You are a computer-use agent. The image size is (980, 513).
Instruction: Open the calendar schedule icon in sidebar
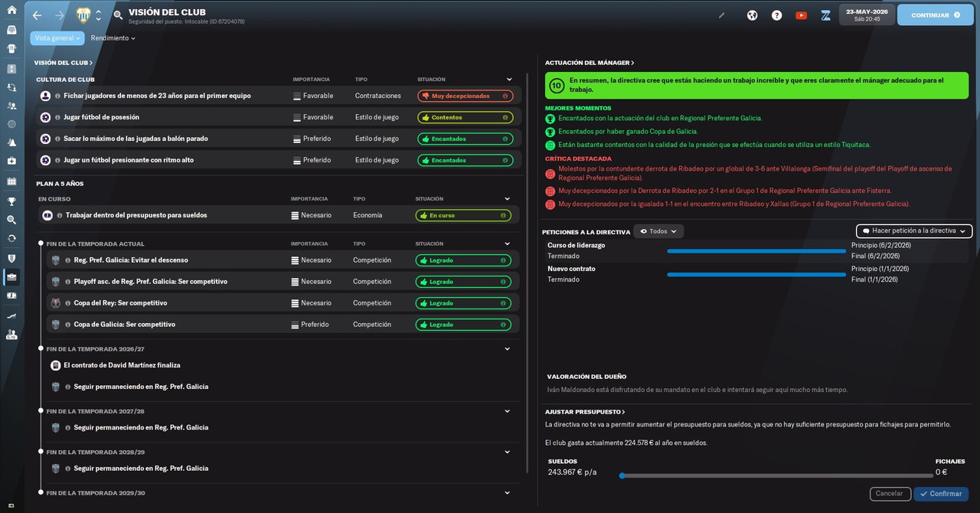pyautogui.click(x=11, y=181)
